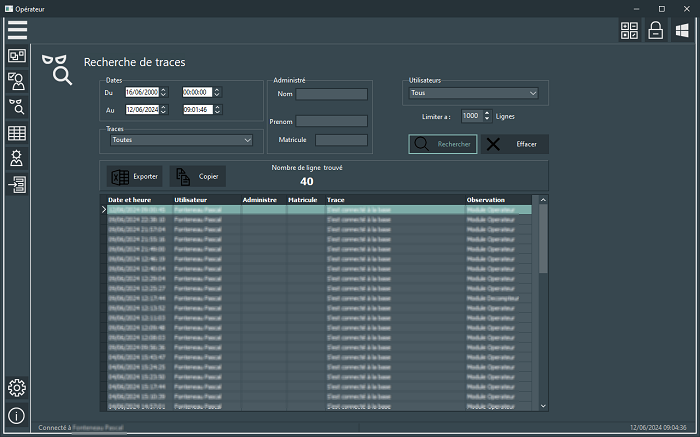Sort by the Date et heure column header

tap(129, 200)
